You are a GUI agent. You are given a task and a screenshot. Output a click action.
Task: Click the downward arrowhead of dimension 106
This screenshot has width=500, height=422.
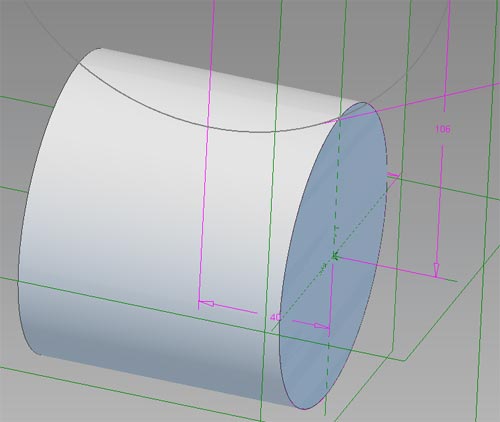pos(436,270)
